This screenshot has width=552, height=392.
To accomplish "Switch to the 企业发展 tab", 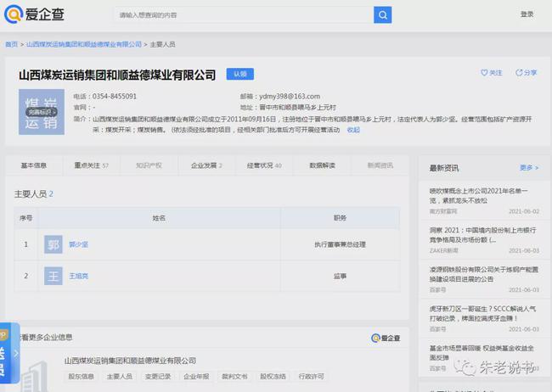I will tap(206, 165).
